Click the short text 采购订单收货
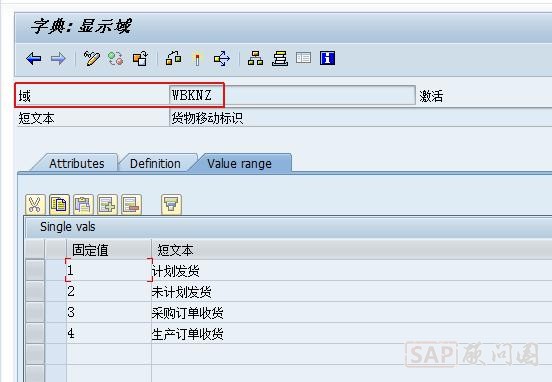Image resolution: width=552 pixels, height=382 pixels. (x=188, y=313)
